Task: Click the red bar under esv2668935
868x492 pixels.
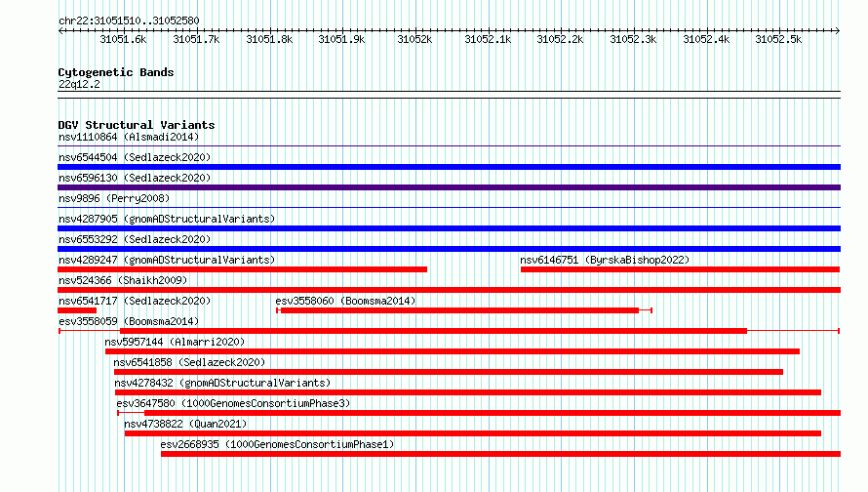Action: [501, 454]
